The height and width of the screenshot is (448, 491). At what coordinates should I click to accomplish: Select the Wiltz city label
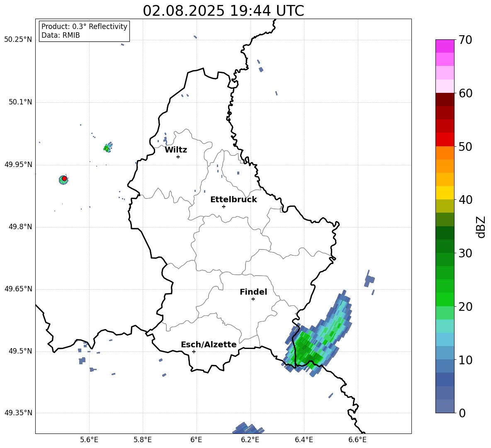click(x=176, y=150)
